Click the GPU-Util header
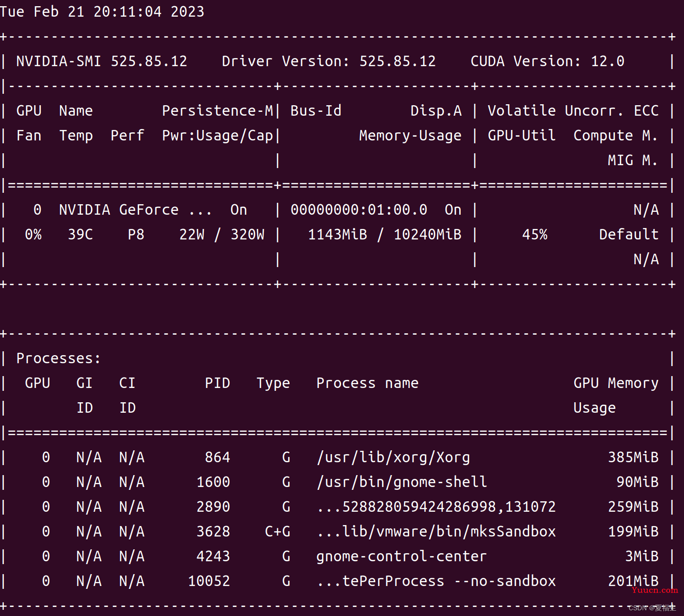Image resolution: width=684 pixels, height=616 pixels. [522, 135]
